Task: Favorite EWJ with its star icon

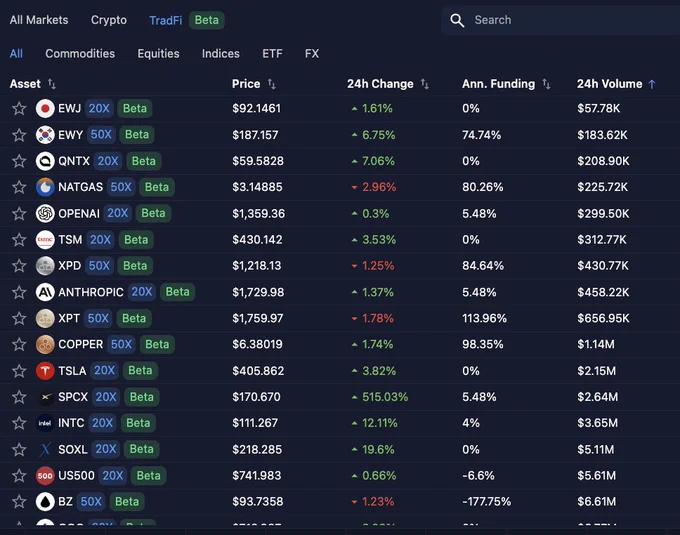Action: pos(19,108)
